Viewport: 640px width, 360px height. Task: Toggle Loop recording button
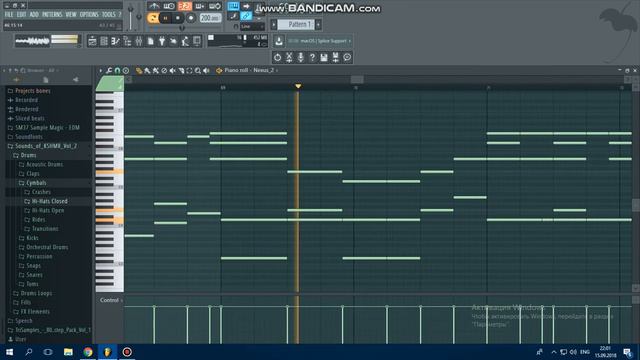pos(215,6)
